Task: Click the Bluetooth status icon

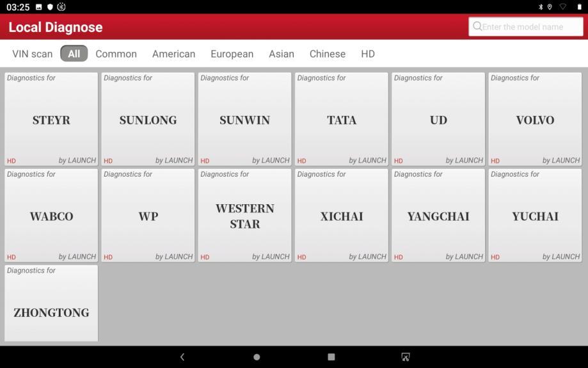Action: 541,7
